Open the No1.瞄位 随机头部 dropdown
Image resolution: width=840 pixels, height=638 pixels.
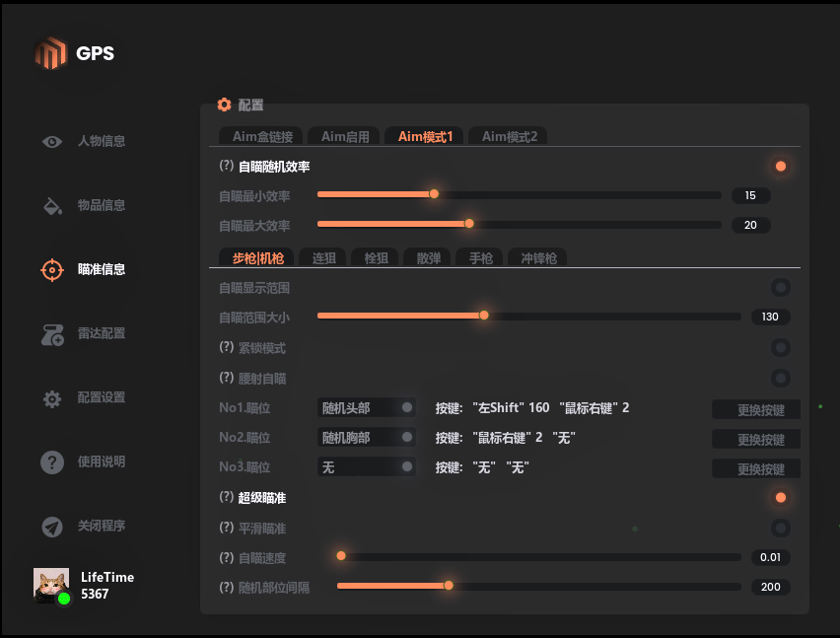click(367, 407)
